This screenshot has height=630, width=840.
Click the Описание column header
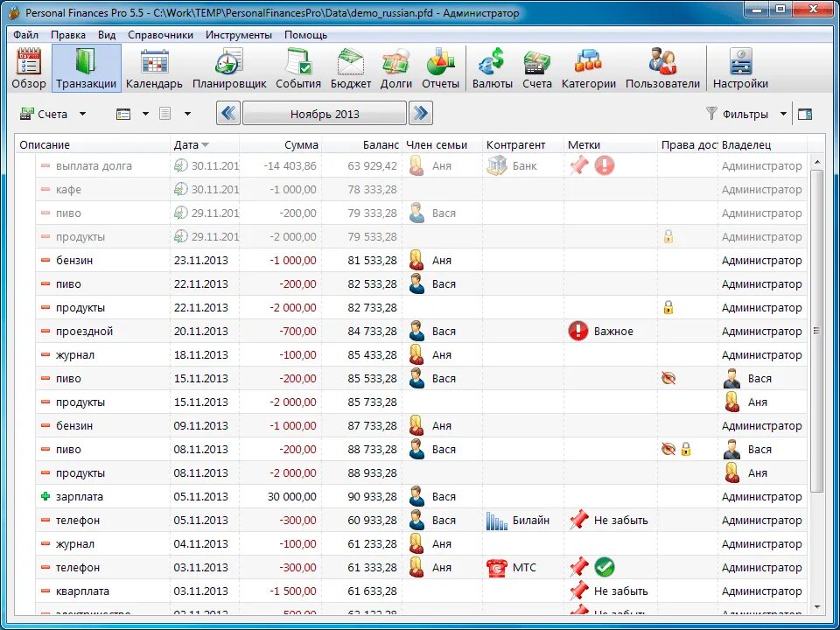pyautogui.click(x=92, y=145)
